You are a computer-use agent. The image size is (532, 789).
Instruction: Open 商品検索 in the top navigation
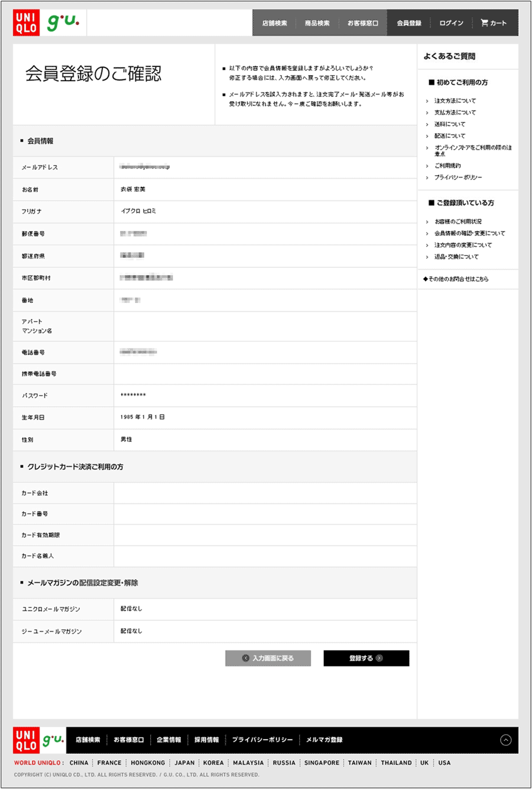pos(317,23)
